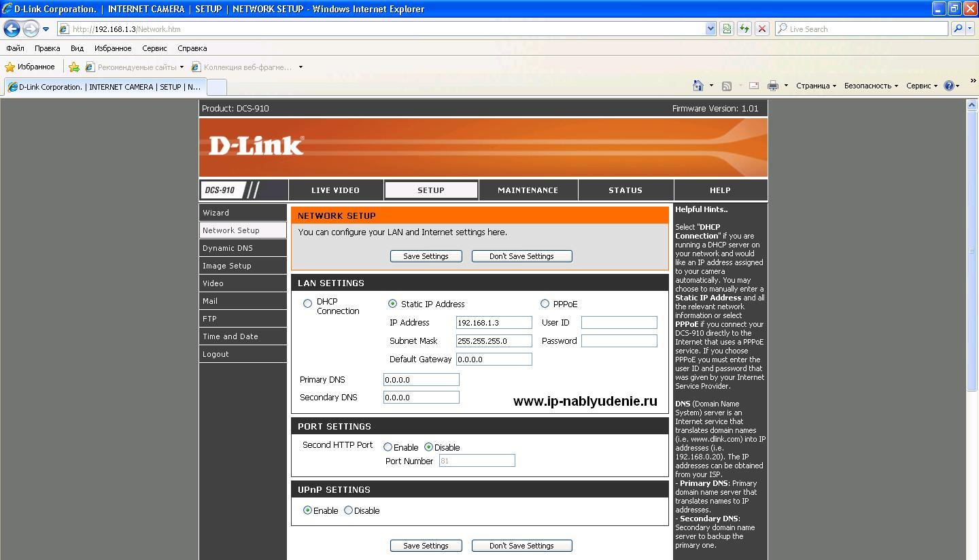The width and height of the screenshot is (979, 560).
Task: Switch to LIVE VIDEO tab
Action: point(335,190)
